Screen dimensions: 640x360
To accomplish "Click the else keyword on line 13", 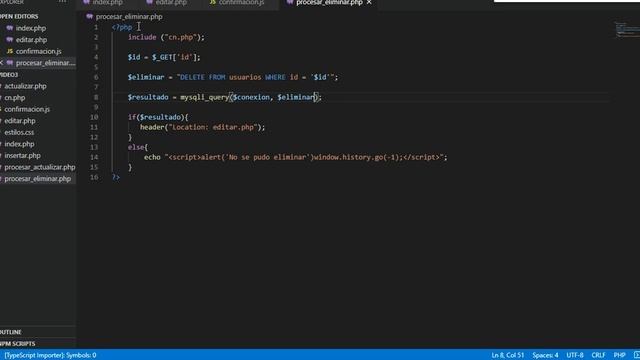I will click(136, 147).
